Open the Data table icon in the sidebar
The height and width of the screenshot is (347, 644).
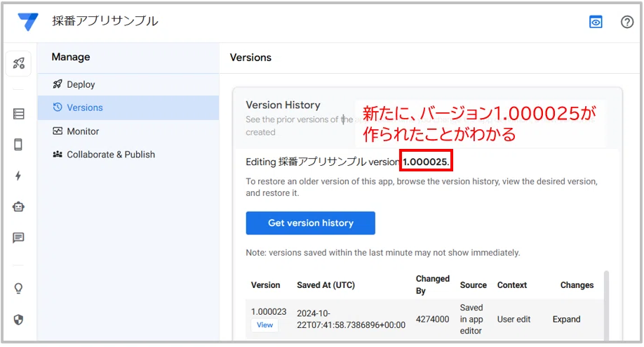pyautogui.click(x=18, y=114)
